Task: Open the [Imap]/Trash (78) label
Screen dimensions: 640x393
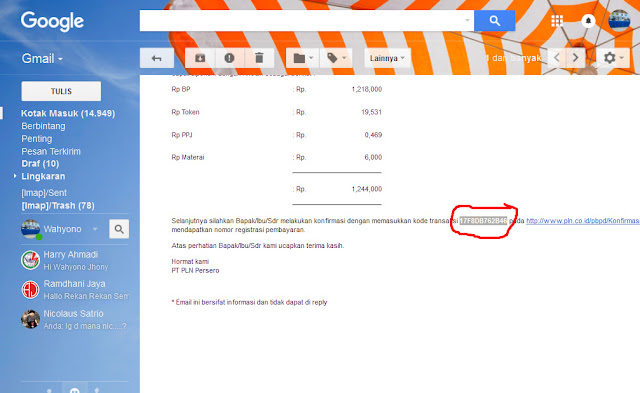Action: (x=58, y=206)
